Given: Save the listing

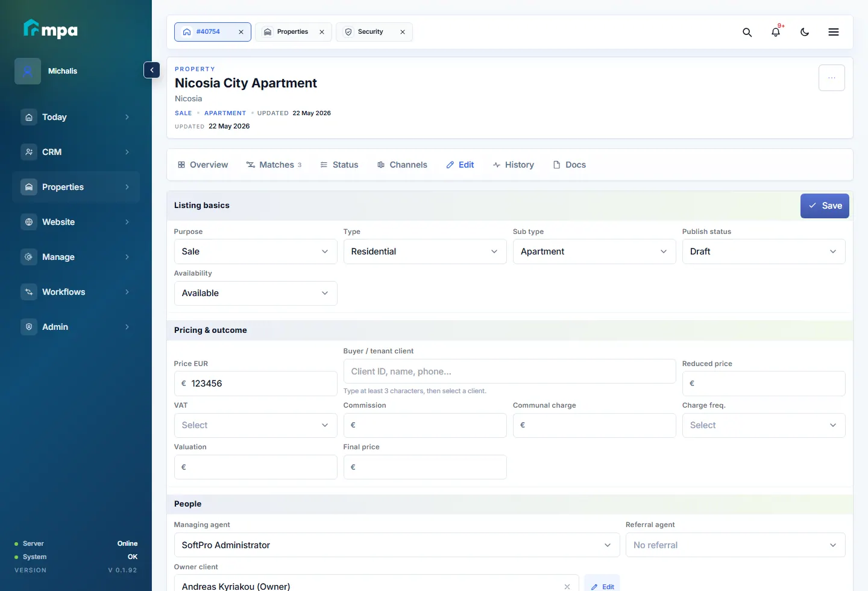Looking at the screenshot, I should click(825, 206).
